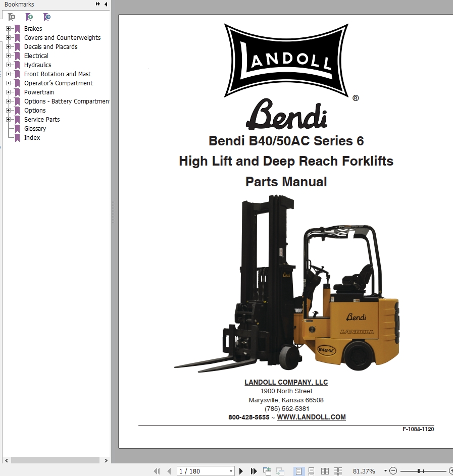Click the Parts Manual title text
Screen dimensions: 453x476
[x=286, y=182]
